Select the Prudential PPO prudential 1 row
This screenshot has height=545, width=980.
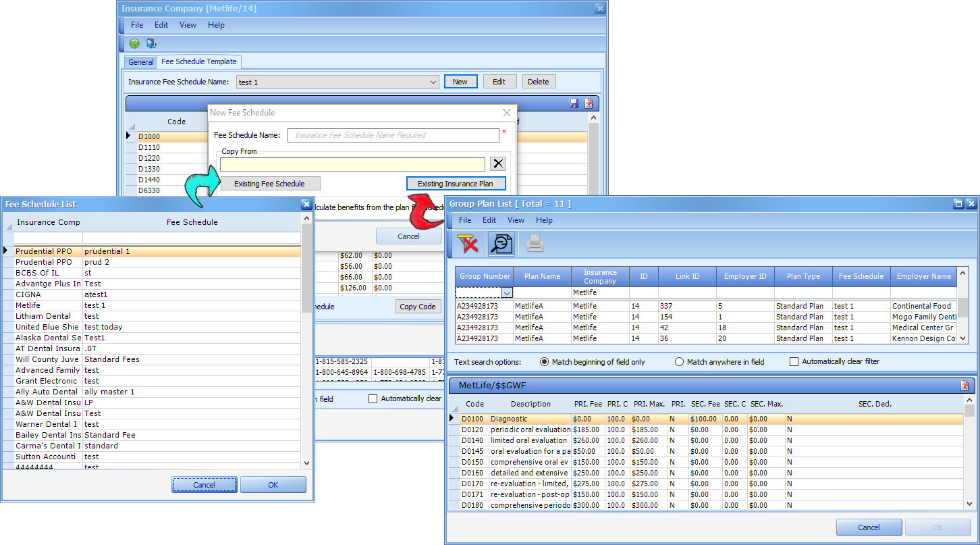[x=157, y=251]
